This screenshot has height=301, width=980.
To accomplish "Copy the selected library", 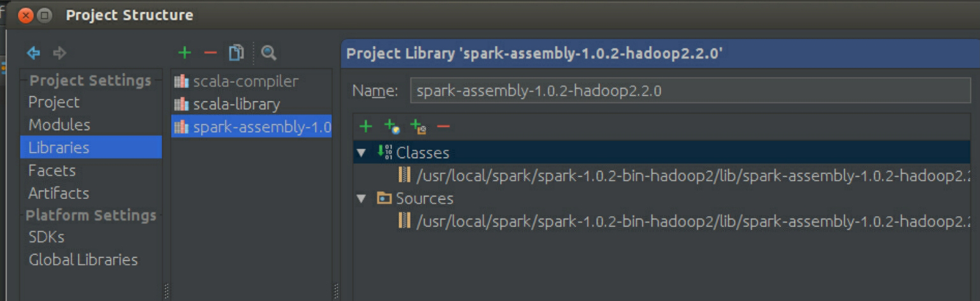I will 236,53.
